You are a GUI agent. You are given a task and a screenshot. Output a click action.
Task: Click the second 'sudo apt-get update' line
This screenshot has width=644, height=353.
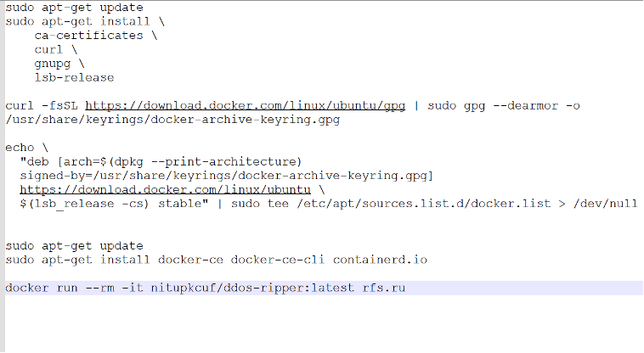[74, 246]
